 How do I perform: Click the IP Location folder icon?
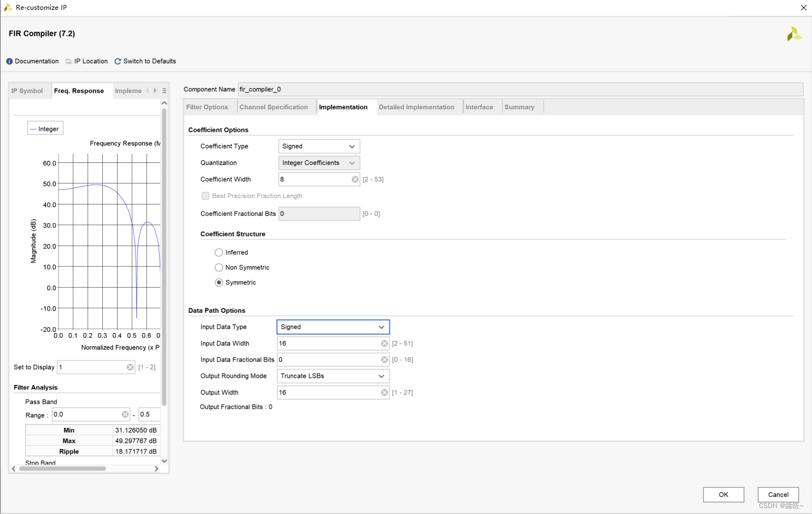coord(69,61)
